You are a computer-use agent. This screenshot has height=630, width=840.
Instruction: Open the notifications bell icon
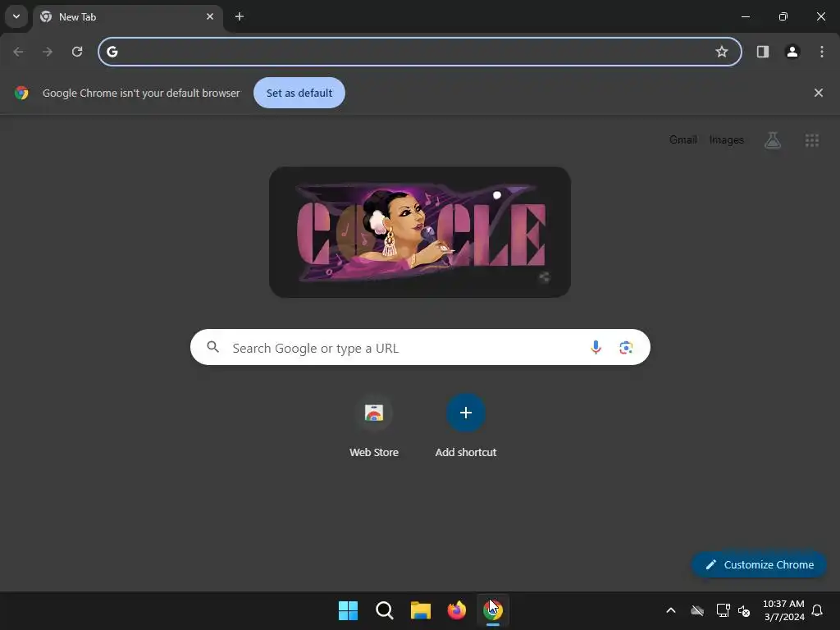pos(818,610)
